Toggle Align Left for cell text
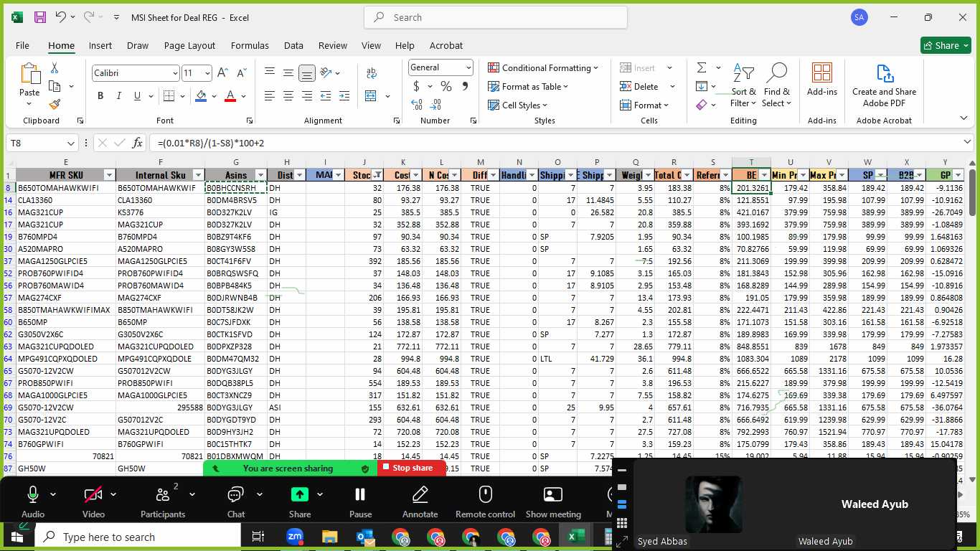980x551 pixels. (270, 96)
